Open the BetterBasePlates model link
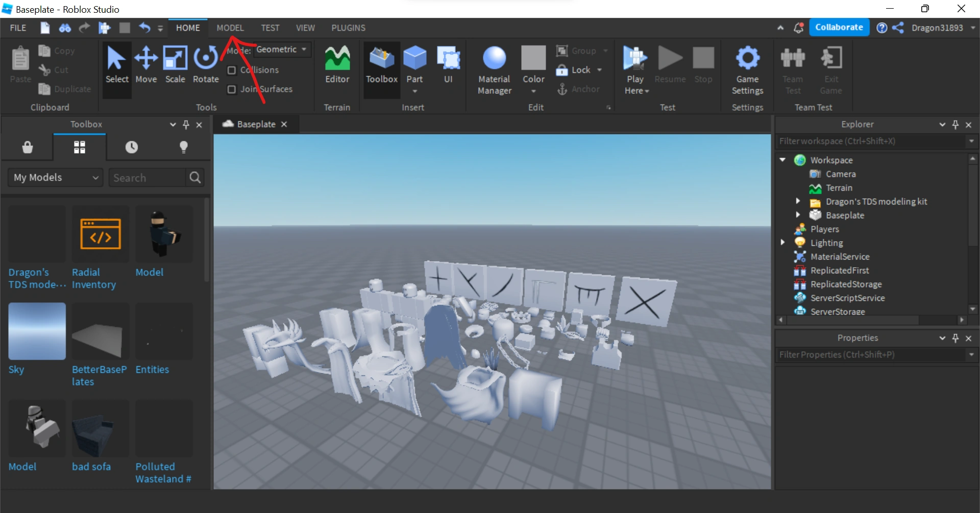This screenshot has height=513, width=980. pyautogui.click(x=99, y=375)
